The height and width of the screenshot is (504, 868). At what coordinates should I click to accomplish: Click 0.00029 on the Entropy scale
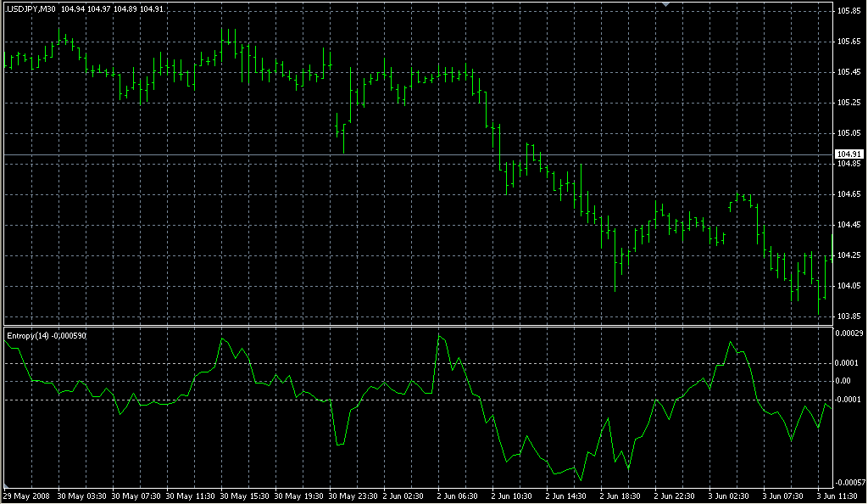(850, 333)
